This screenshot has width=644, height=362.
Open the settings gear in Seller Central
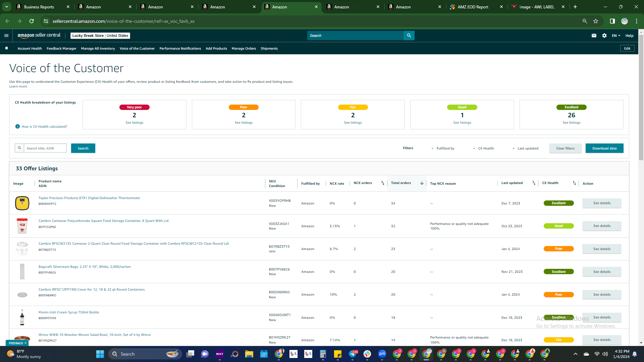pos(604,36)
